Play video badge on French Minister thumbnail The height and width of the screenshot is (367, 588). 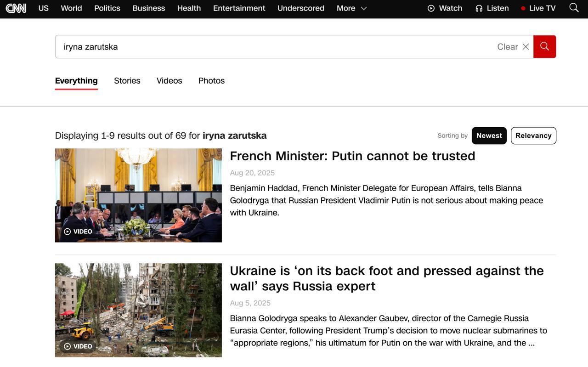[78, 231]
